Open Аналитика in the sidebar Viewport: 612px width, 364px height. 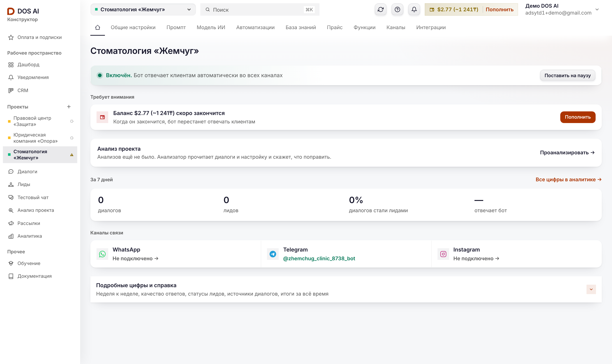click(x=40, y=236)
